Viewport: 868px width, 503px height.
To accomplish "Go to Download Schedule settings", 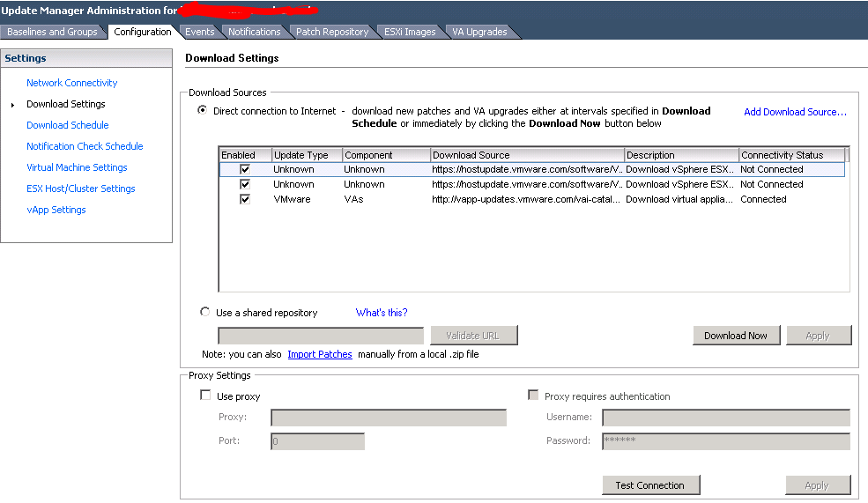I will [x=67, y=125].
